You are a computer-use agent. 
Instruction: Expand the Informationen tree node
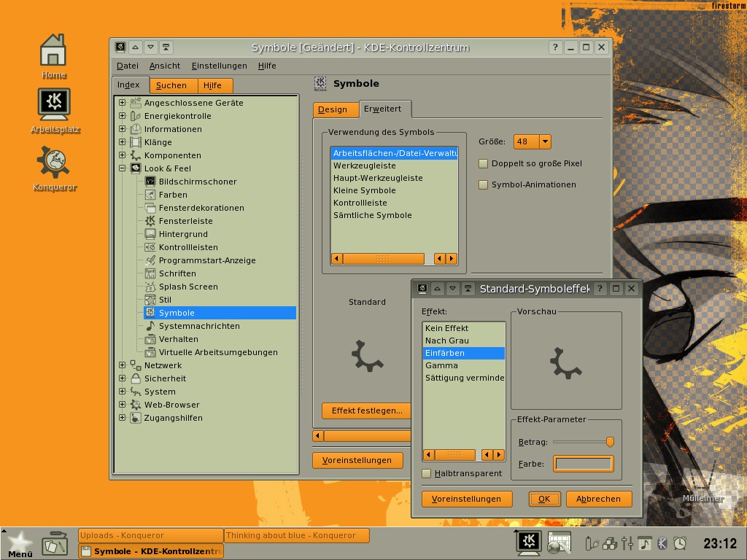pos(122,128)
